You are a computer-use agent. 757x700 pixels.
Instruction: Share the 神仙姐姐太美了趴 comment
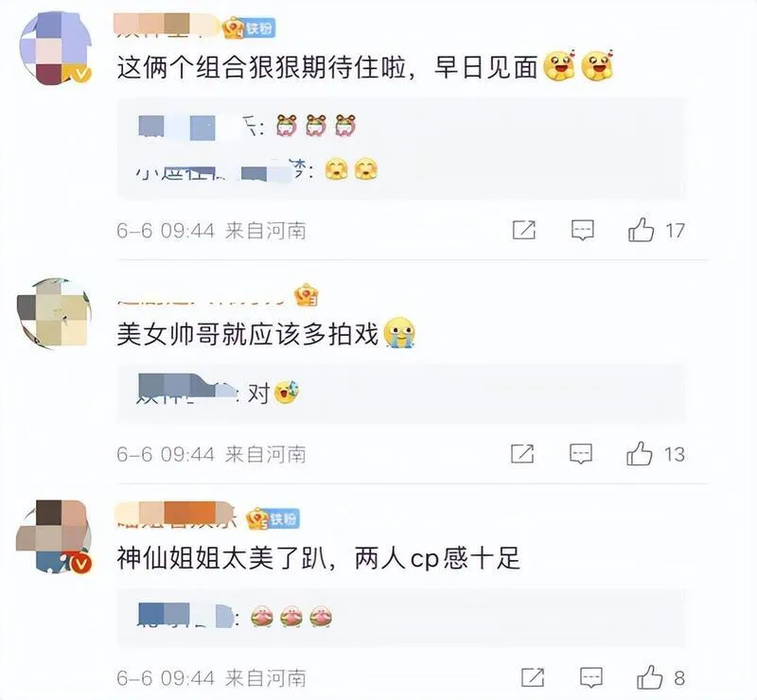coord(533,677)
